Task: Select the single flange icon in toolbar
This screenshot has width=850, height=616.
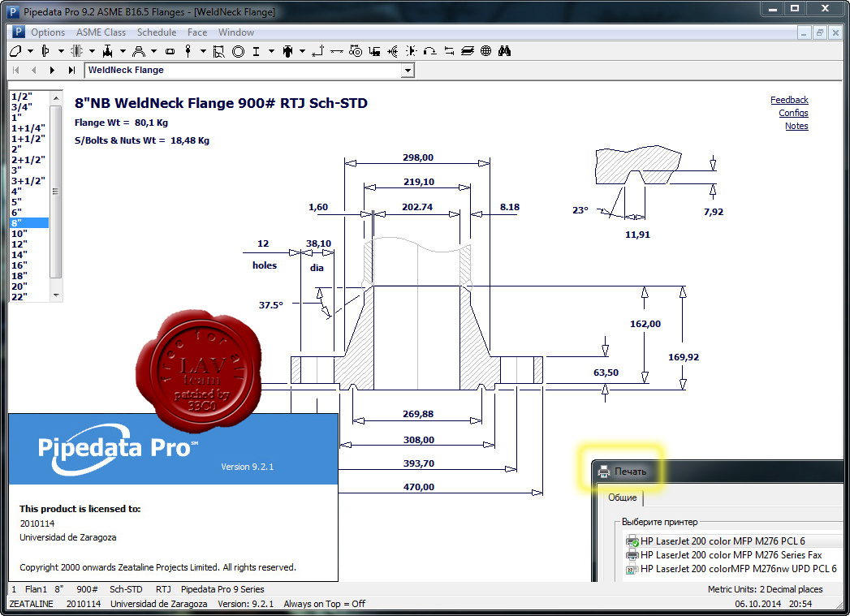Action: pyautogui.click(x=46, y=51)
